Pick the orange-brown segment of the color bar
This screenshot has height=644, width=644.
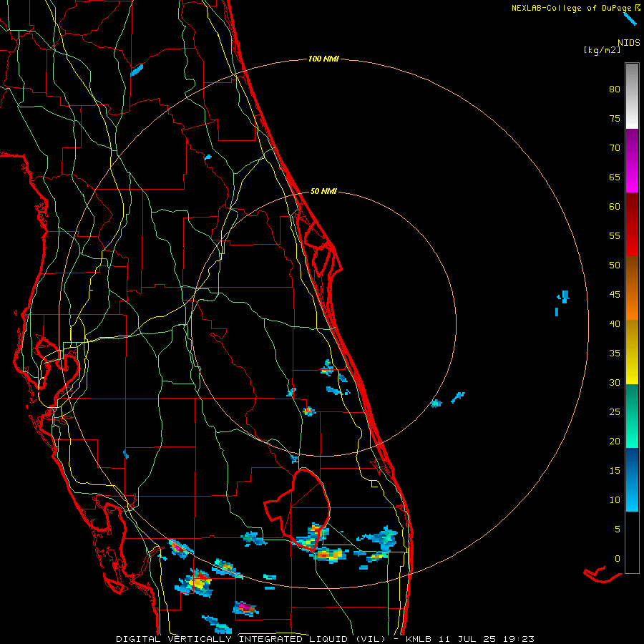(632, 288)
